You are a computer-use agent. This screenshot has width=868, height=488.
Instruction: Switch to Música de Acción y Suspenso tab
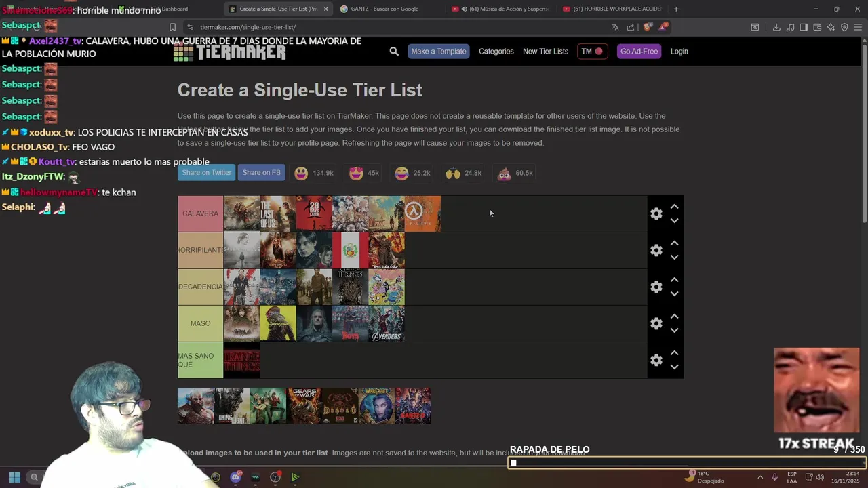pos(500,9)
